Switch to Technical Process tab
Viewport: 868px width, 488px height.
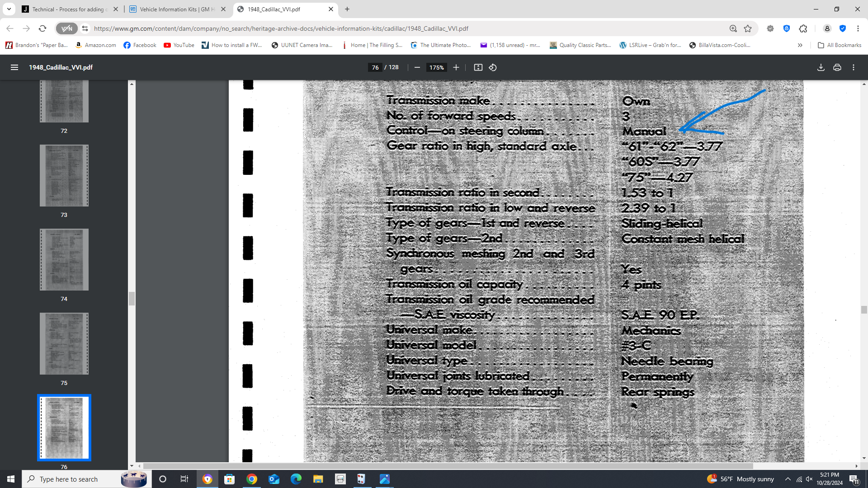pos(68,9)
